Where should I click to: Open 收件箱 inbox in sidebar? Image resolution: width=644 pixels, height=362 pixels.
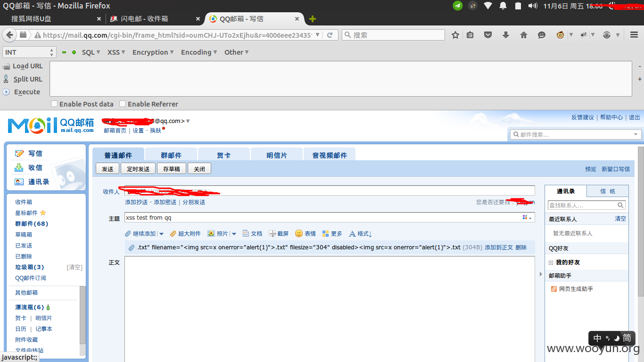click(x=24, y=202)
